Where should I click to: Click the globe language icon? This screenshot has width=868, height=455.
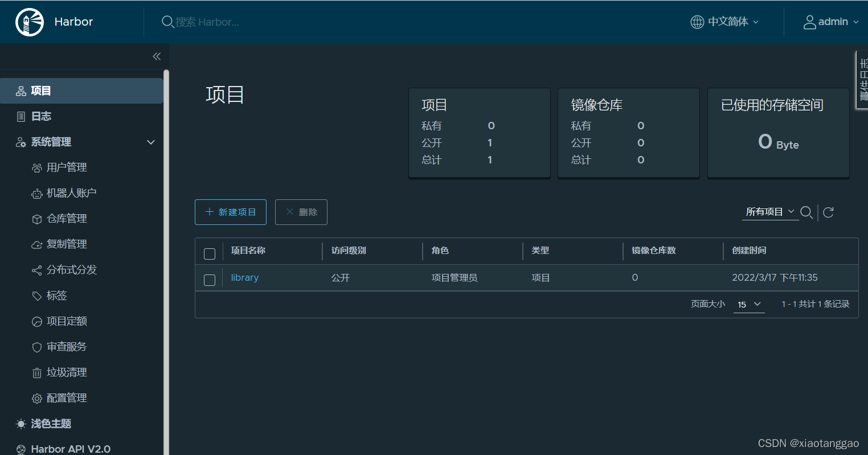tap(697, 22)
